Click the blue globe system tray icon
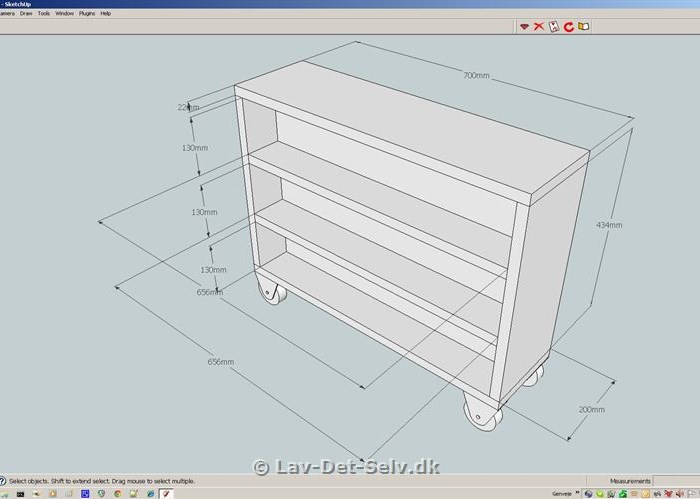The image size is (700, 499). click(x=588, y=494)
